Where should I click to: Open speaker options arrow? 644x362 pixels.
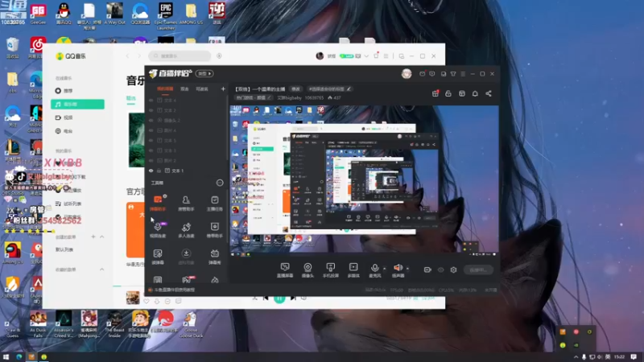coord(407,269)
